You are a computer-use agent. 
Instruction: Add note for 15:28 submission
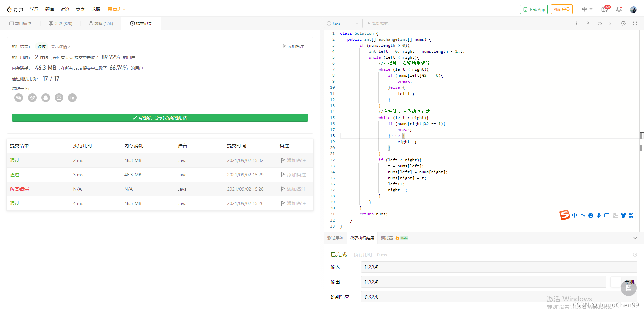(293, 189)
